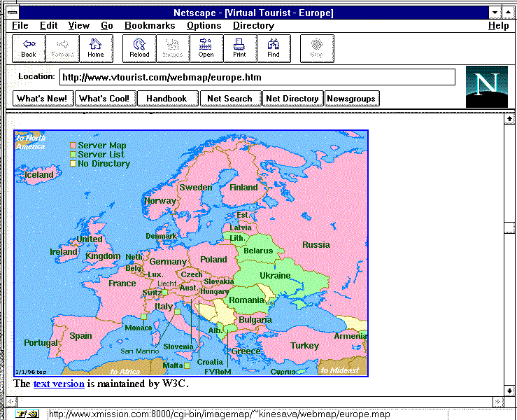Click the What's New! button

43,98
